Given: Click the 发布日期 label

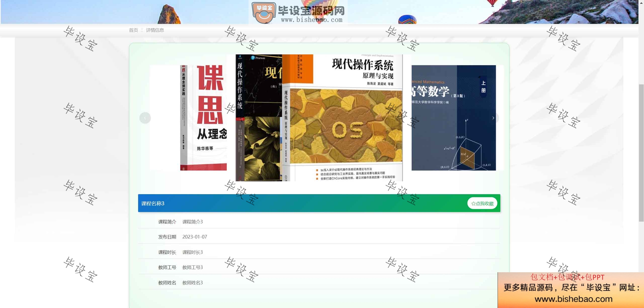Looking at the screenshot, I should 167,237.
